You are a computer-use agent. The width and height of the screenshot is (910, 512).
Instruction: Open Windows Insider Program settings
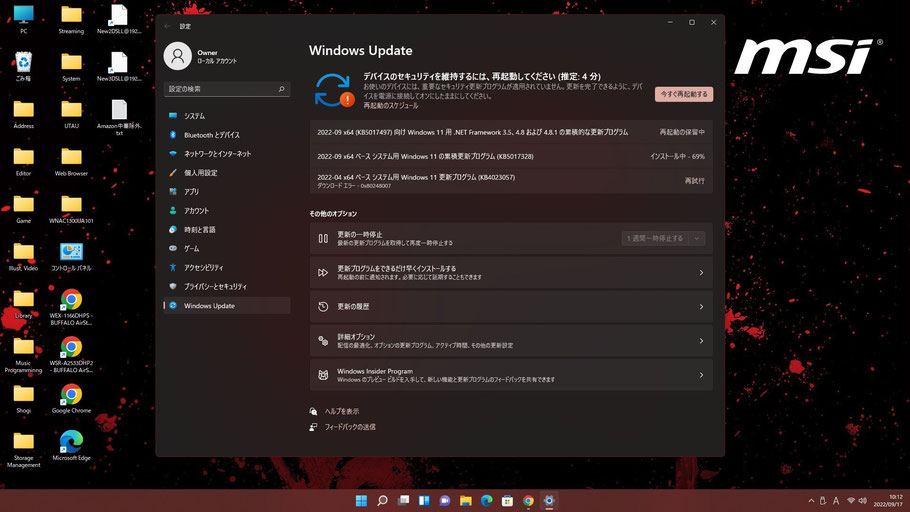click(511, 375)
